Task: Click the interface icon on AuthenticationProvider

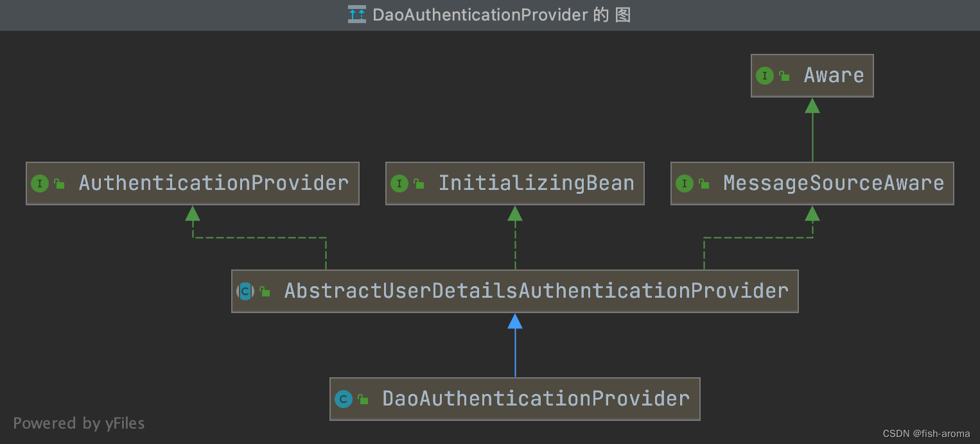Action: click(40, 184)
